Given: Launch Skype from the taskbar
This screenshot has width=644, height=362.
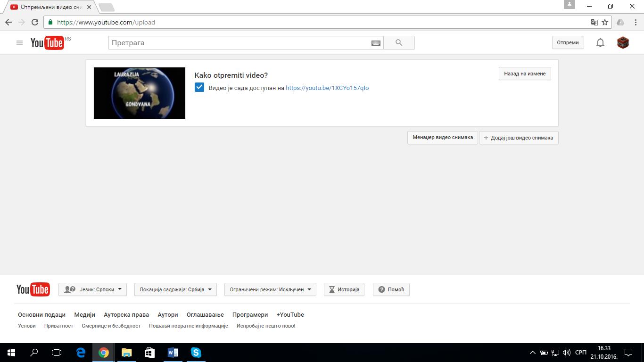Looking at the screenshot, I should click(196, 353).
